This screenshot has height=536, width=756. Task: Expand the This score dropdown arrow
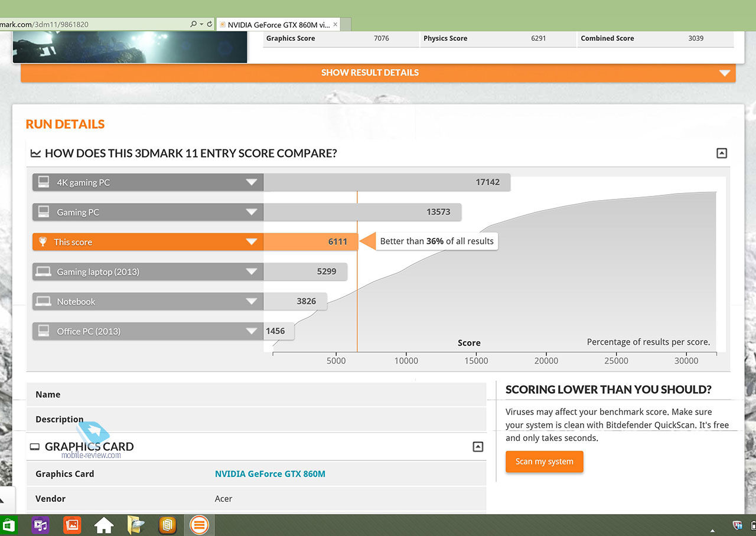click(252, 242)
